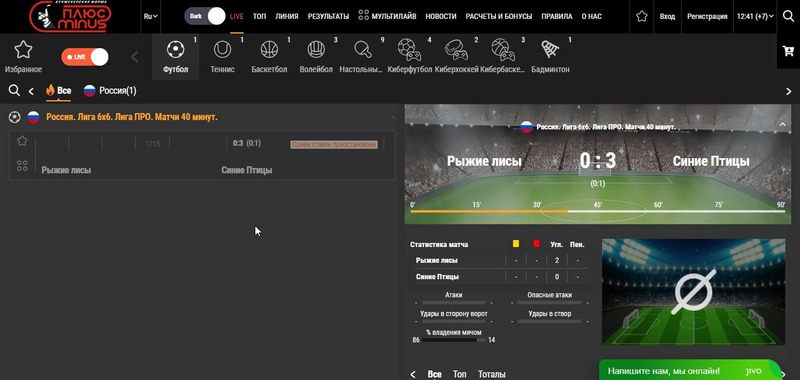
Task: Click the match time progress bar
Action: (597, 211)
